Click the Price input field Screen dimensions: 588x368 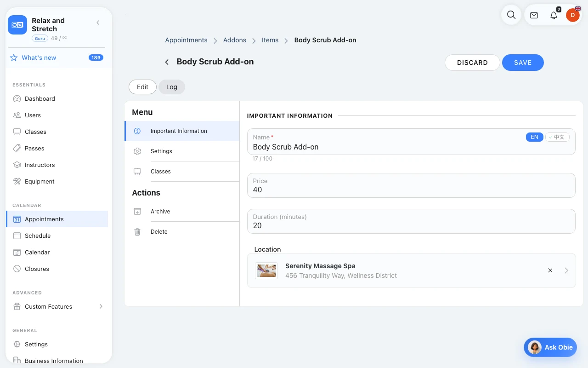click(x=411, y=185)
